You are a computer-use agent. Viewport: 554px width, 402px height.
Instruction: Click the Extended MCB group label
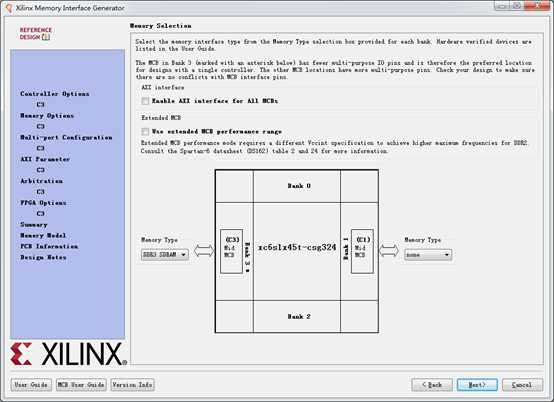[161, 118]
